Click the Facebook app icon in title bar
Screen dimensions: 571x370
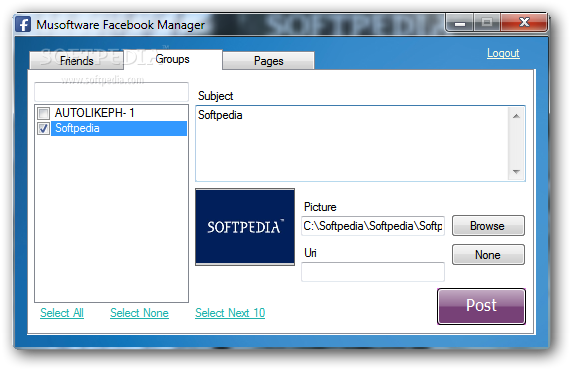pos(23,24)
